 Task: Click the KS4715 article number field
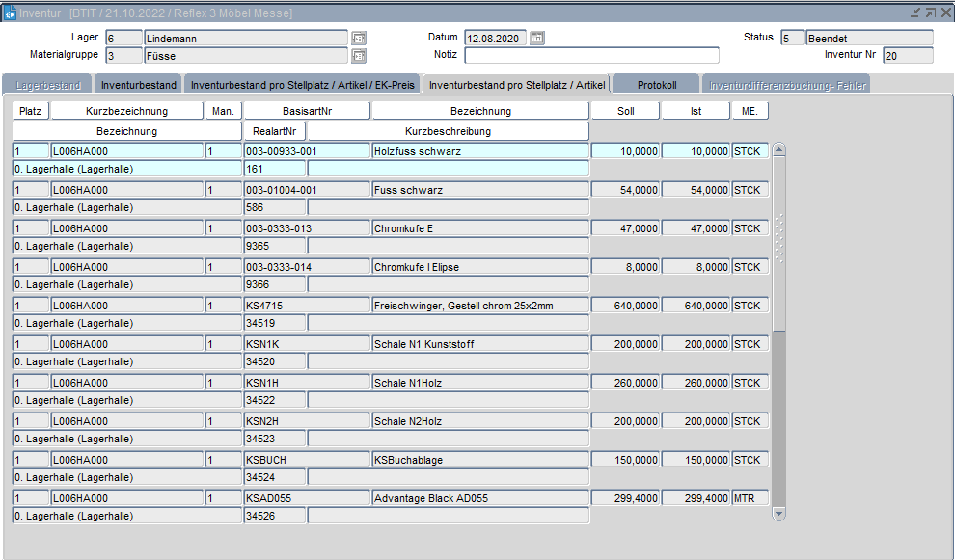(x=306, y=306)
